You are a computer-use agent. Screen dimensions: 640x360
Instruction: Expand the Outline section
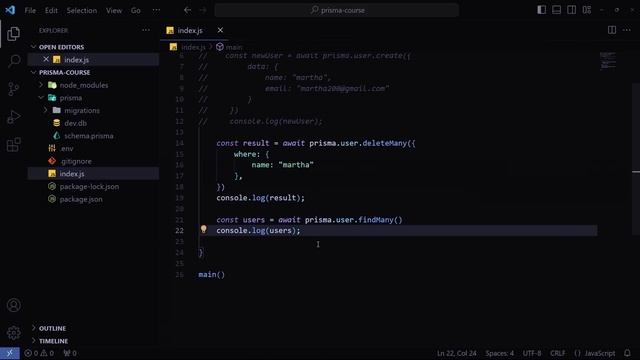(x=33, y=328)
